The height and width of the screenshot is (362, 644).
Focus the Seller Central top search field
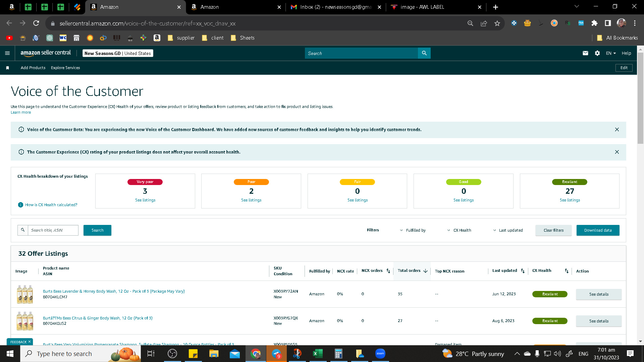click(362, 53)
